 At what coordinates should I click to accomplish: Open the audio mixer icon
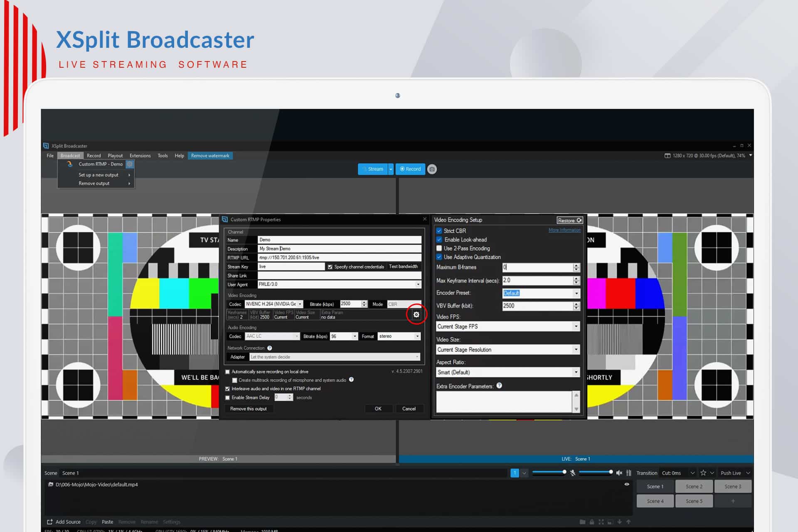point(629,473)
